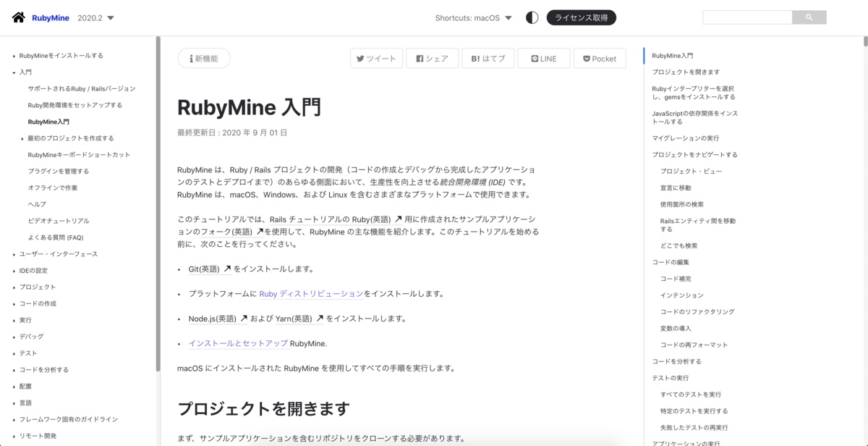The width and height of the screenshot is (868, 446).
Task: Expand RubyMineをインストールする in the sidebar
Action: pos(14,56)
